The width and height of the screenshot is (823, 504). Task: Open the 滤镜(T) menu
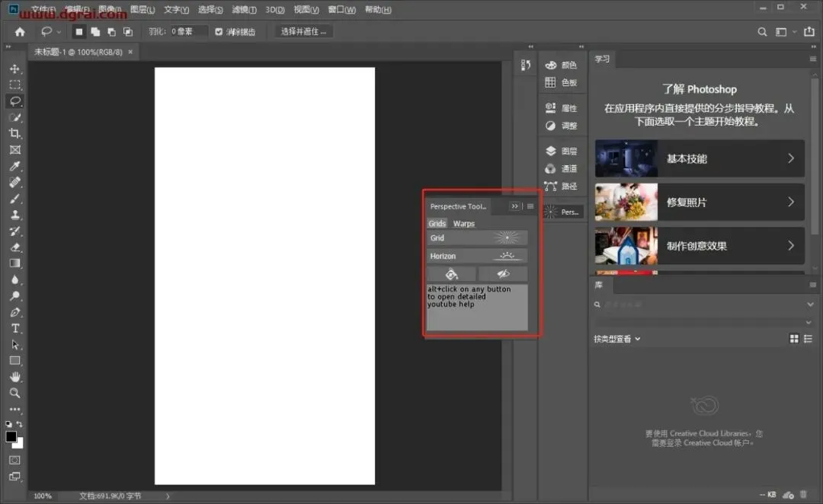[x=244, y=9]
